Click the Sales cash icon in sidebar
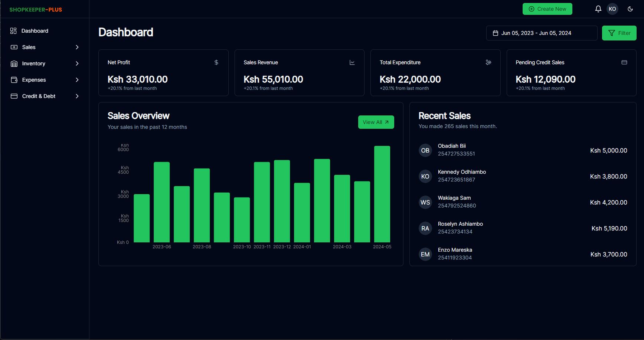 pos(14,47)
